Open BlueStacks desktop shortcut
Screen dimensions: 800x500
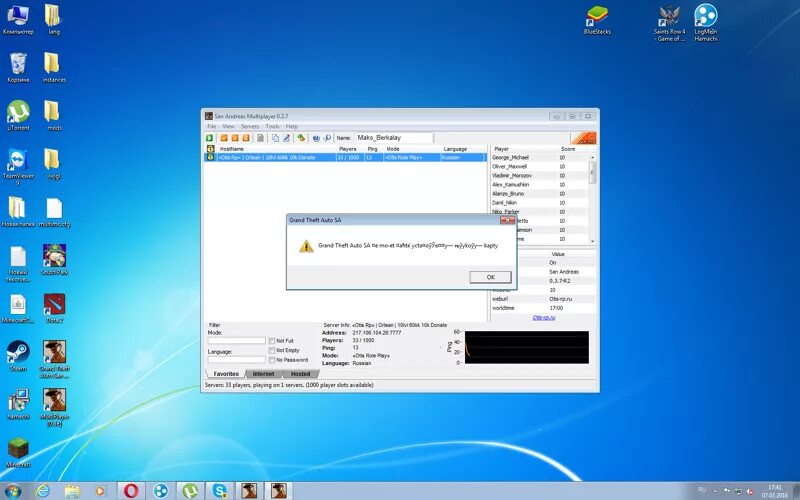597,19
